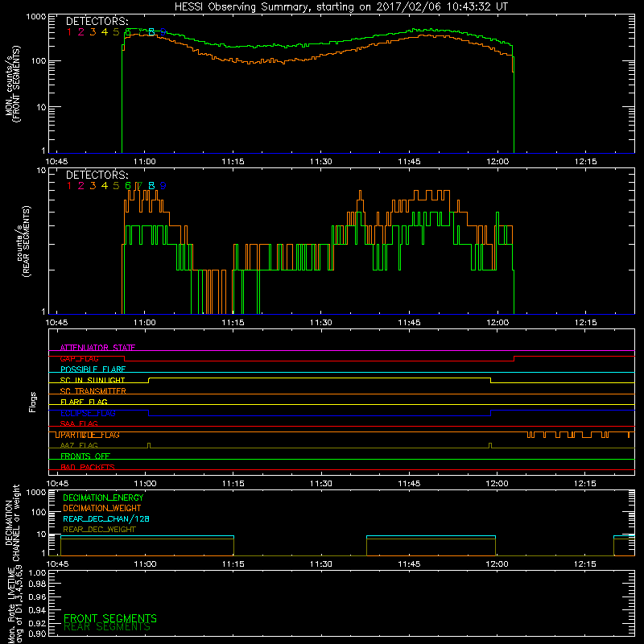Screen dimensions: 644x644
Task: Click the 0.94 y-axis value on the livetime plot
Action: 37,610
